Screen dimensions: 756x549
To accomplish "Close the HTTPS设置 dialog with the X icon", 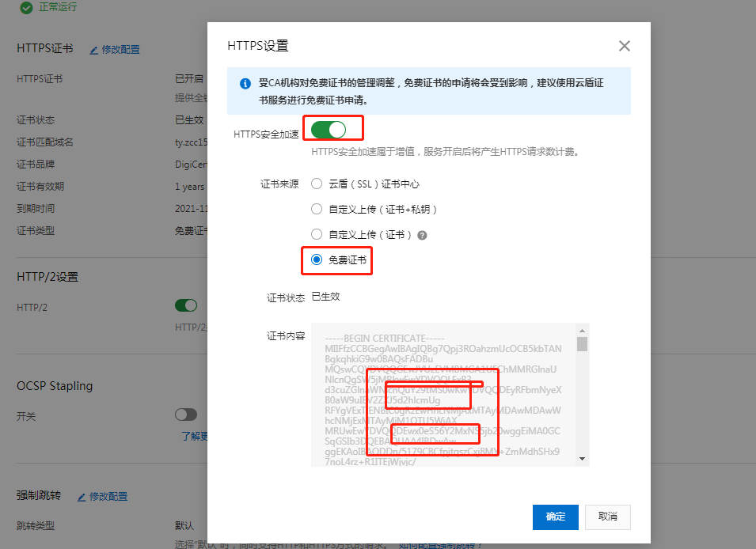I will coord(625,46).
